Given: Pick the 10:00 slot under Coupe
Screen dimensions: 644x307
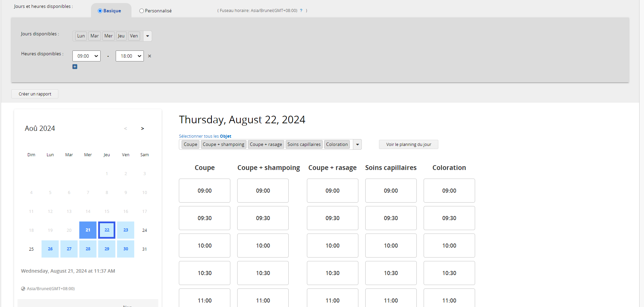Looking at the screenshot, I should (x=205, y=246).
